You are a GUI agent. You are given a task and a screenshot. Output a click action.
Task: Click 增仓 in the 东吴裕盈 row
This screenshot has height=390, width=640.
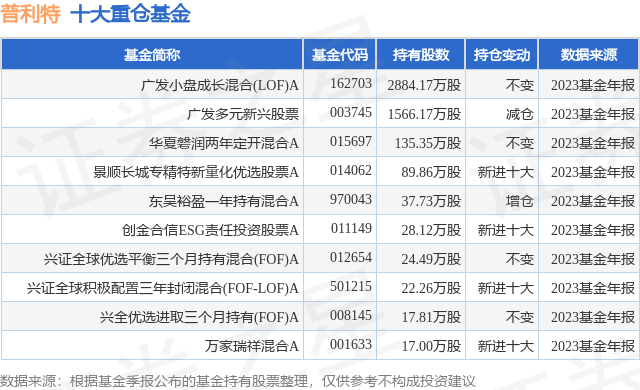pyautogui.click(x=520, y=201)
